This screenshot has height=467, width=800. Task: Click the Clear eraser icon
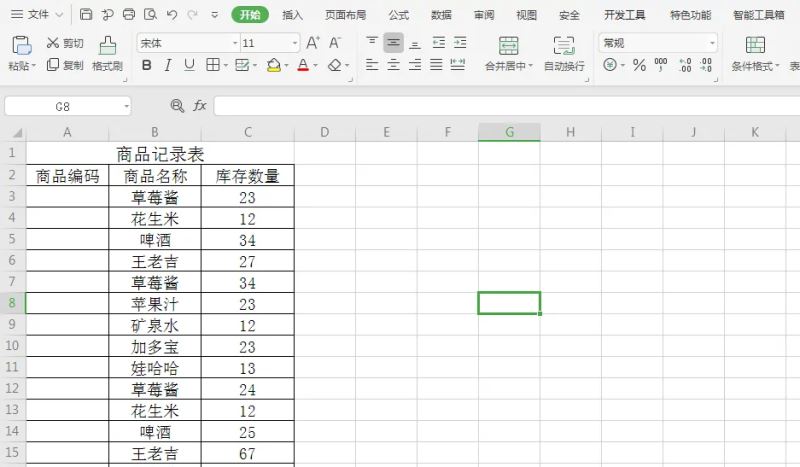click(x=335, y=65)
